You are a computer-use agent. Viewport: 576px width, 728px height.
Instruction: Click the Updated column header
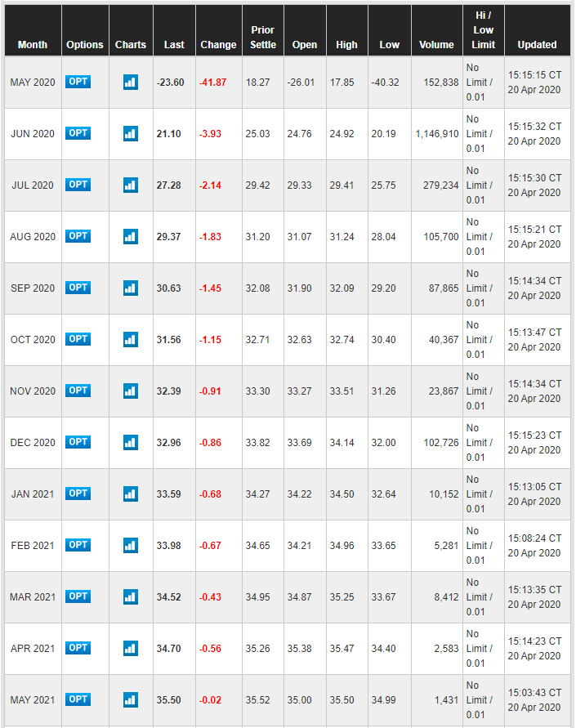click(537, 45)
